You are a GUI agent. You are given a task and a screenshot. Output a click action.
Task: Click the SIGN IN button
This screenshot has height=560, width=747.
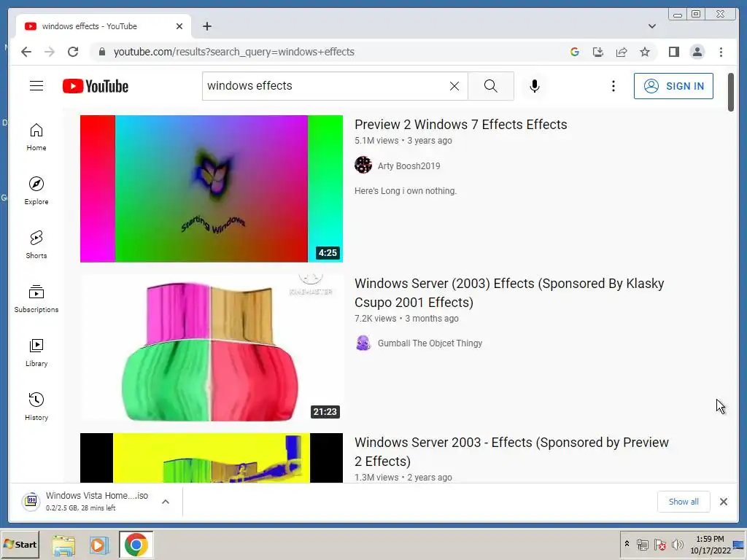tap(673, 86)
